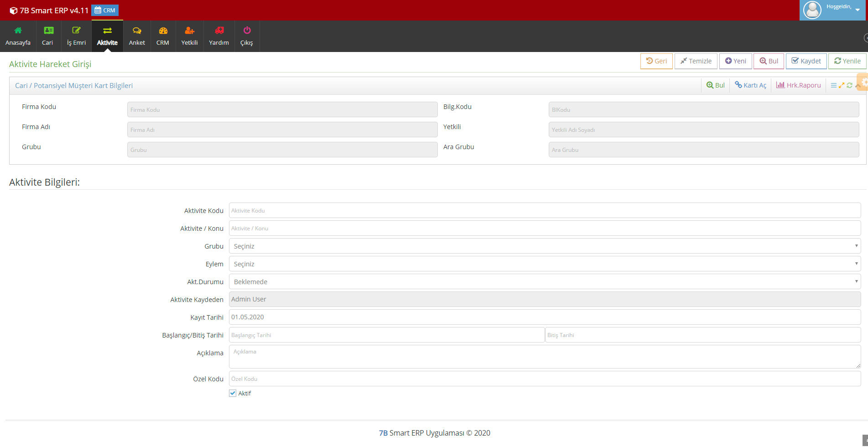Click the Yetkili Adı Soyadı field
Image resolution: width=868 pixels, height=447 pixels.
(704, 130)
